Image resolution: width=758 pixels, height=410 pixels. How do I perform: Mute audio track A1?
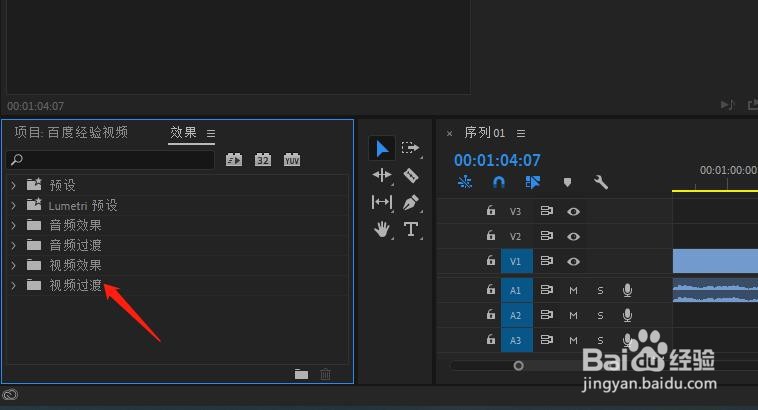pyautogui.click(x=573, y=290)
